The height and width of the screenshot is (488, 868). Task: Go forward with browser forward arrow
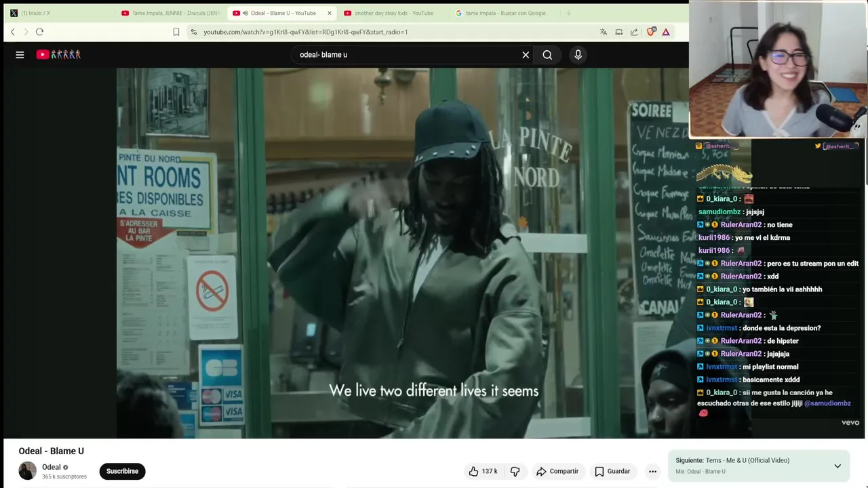pyautogui.click(x=26, y=32)
